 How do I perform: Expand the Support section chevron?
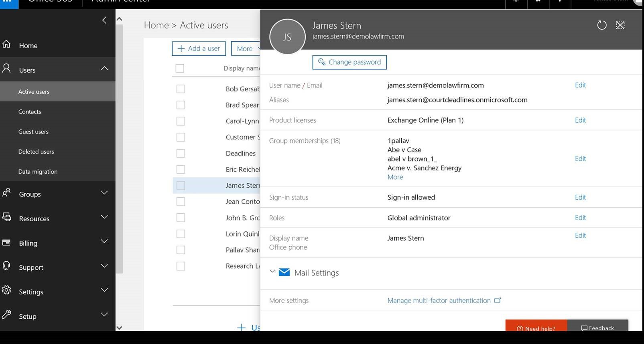(104, 266)
